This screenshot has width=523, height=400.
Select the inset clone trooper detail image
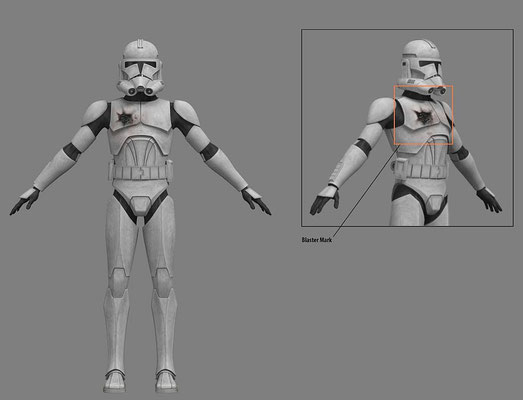tap(407, 128)
